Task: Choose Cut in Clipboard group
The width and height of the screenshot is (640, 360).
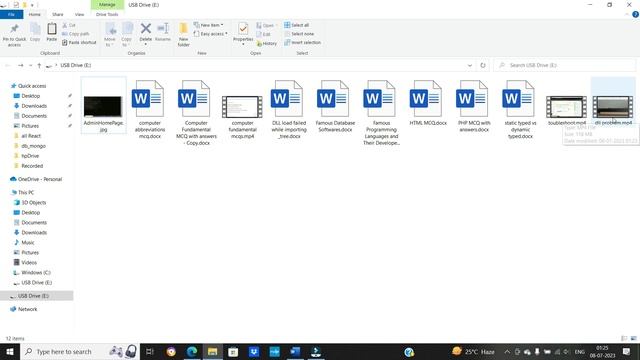Action: [69, 25]
